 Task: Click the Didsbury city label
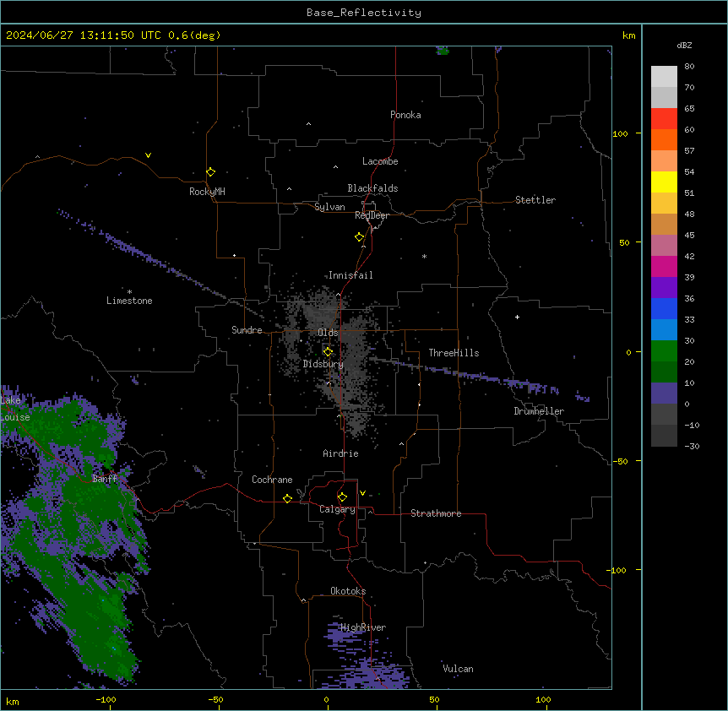tap(323, 364)
